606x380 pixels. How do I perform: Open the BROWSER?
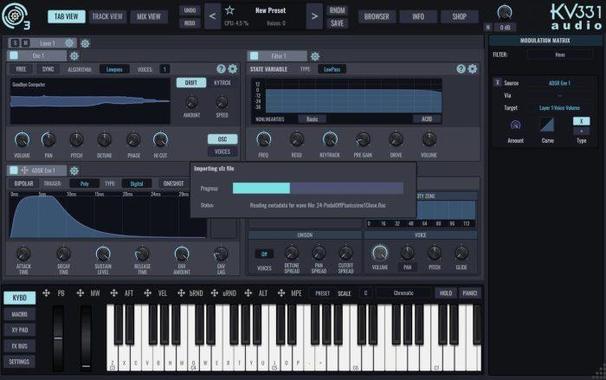coord(377,16)
